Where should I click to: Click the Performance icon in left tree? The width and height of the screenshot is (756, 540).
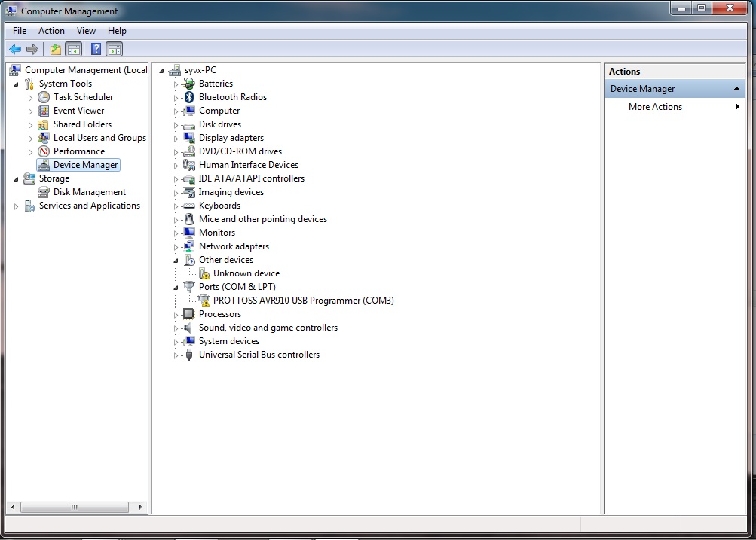coord(44,151)
